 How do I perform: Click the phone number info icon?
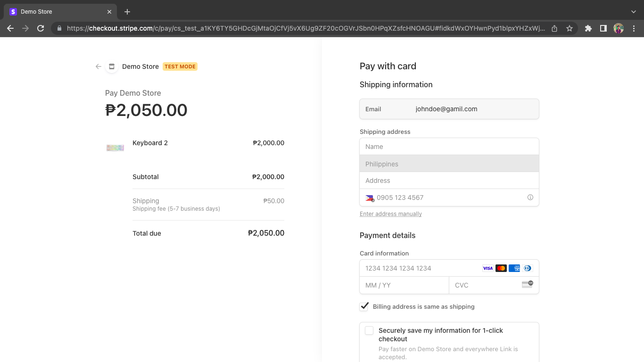530,197
